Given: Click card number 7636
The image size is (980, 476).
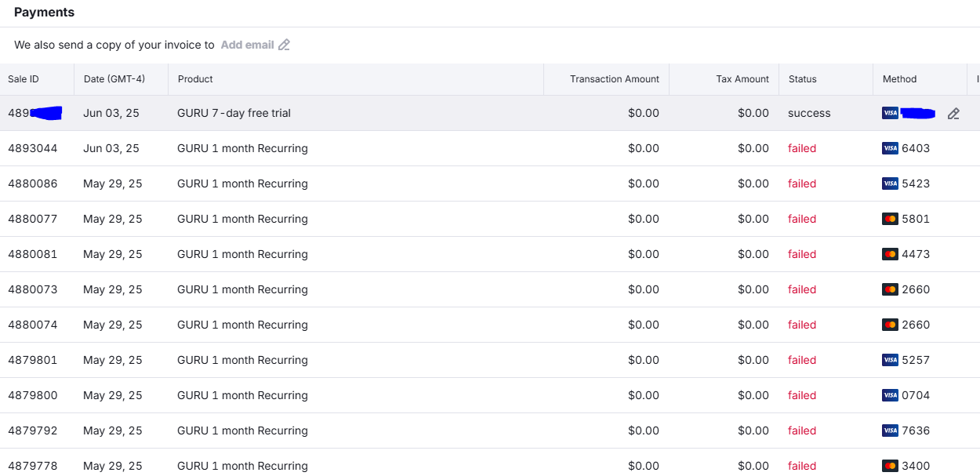Looking at the screenshot, I should tap(916, 431).
